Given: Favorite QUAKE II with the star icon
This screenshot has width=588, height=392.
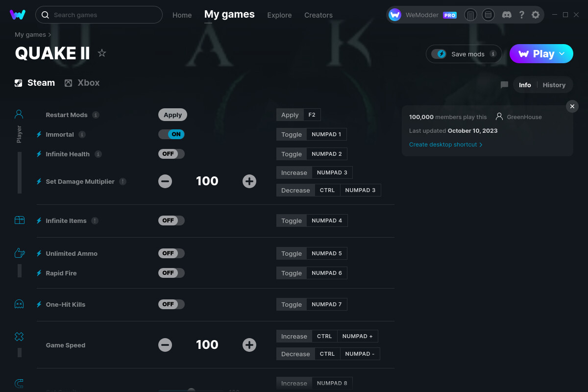Looking at the screenshot, I should point(102,53).
